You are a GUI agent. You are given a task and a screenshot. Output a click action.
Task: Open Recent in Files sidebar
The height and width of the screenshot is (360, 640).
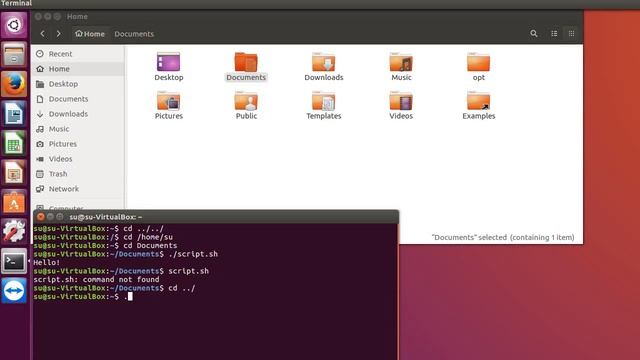pos(78,54)
